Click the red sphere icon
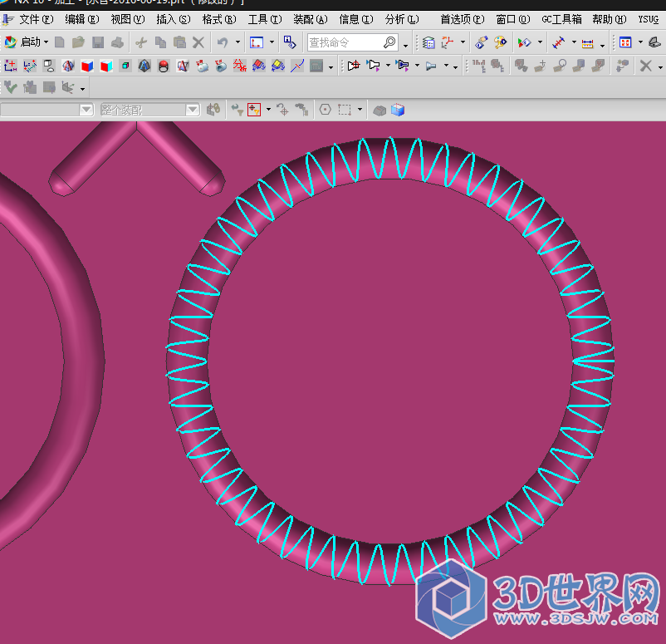This screenshot has width=666, height=644. click(164, 66)
